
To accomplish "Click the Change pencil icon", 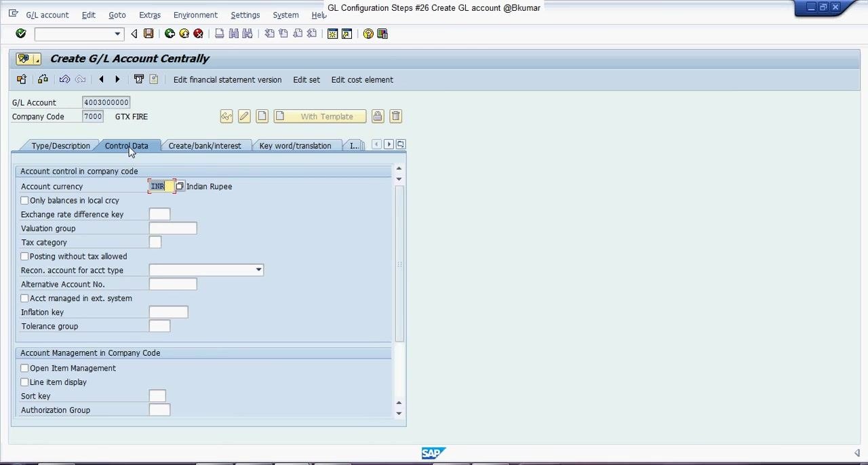I will coord(244,117).
